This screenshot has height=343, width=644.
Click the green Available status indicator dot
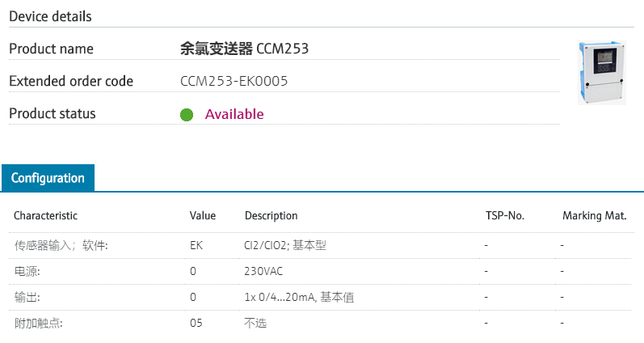pos(187,114)
